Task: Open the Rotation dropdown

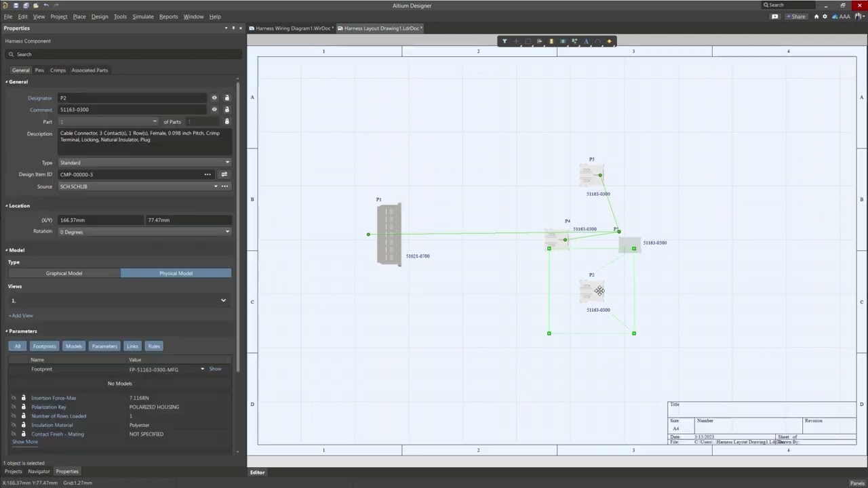Action: coord(144,232)
